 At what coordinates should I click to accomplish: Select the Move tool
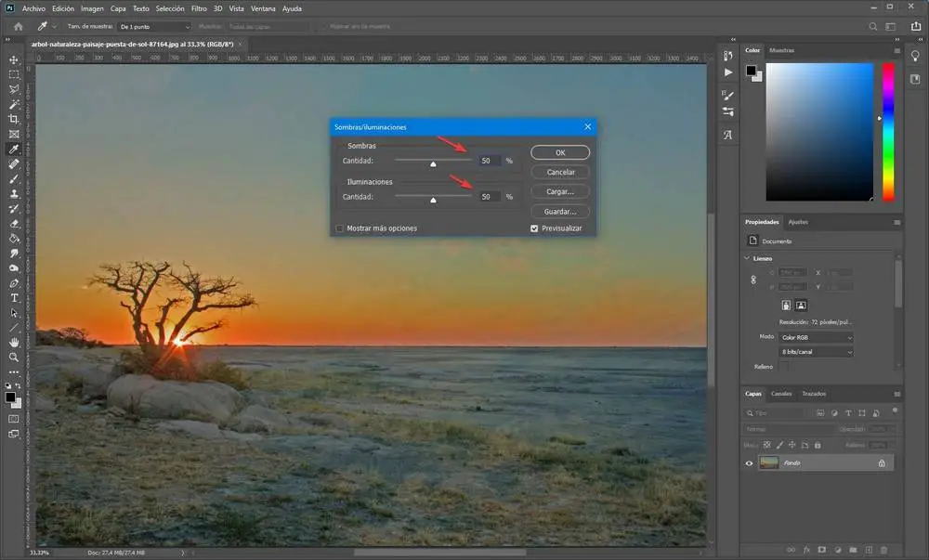pyautogui.click(x=14, y=59)
